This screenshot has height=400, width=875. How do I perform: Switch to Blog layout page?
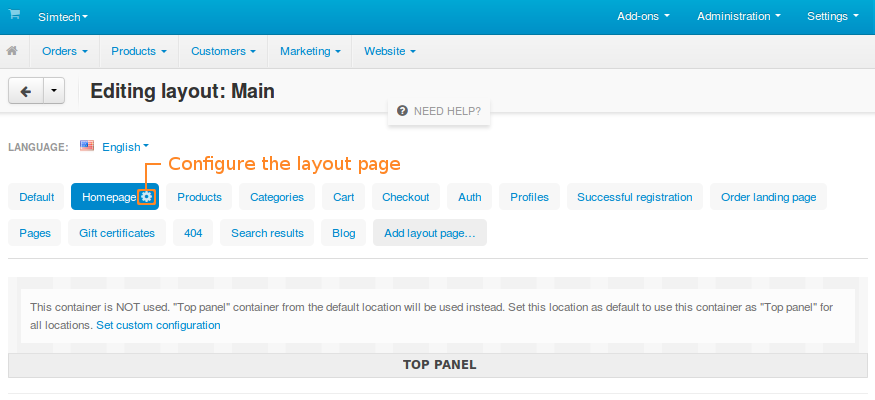coord(344,233)
